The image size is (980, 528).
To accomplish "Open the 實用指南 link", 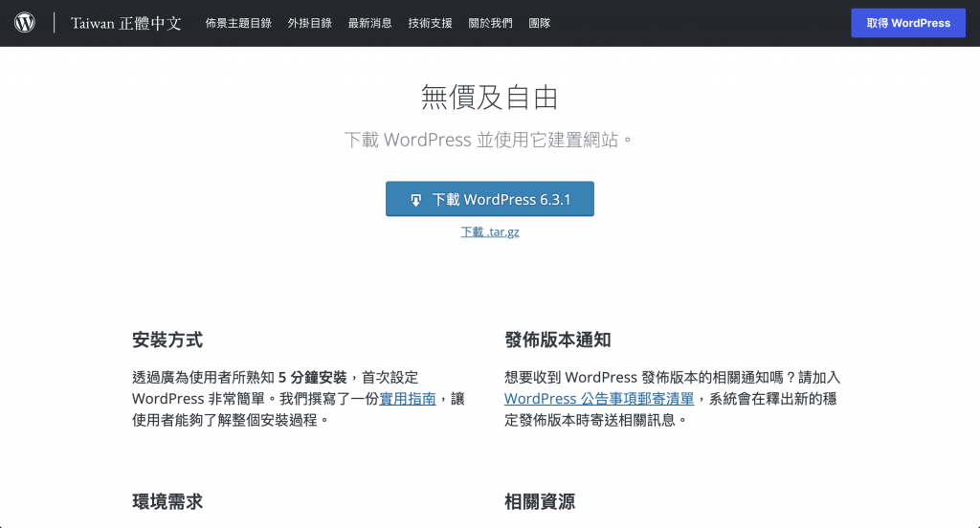I will click(x=408, y=399).
